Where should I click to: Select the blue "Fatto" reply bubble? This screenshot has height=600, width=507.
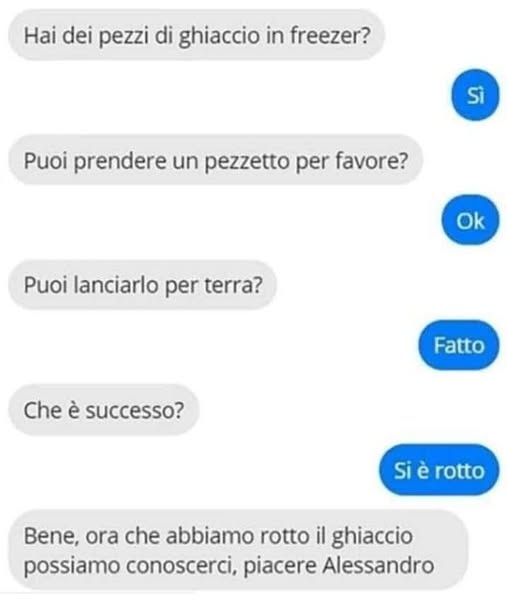(458, 345)
